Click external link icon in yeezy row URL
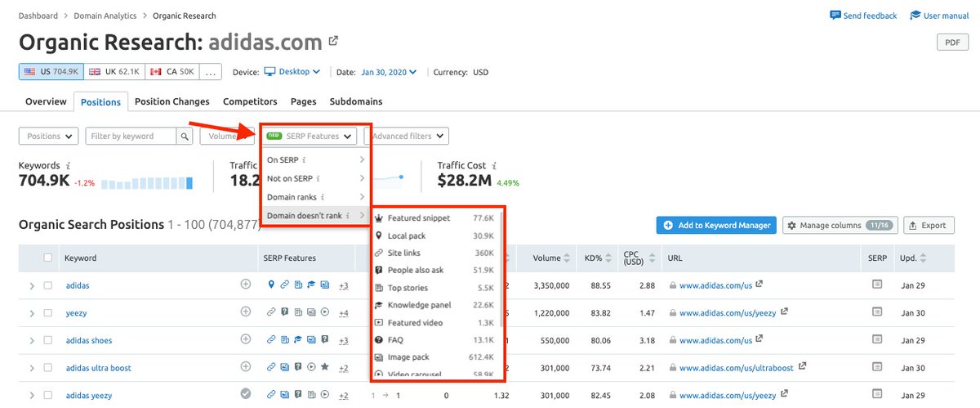The height and width of the screenshot is (408, 980). pyautogui.click(x=785, y=312)
